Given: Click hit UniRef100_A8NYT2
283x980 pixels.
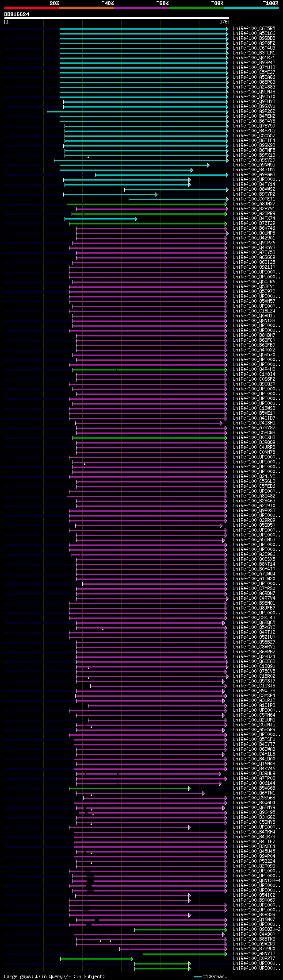Looking at the screenshot, I should point(254,953).
